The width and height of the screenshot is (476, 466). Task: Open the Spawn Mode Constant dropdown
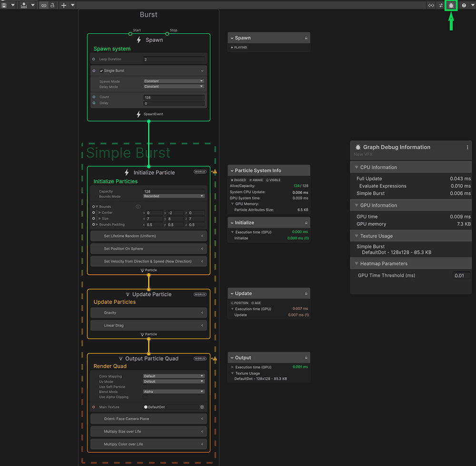click(173, 81)
